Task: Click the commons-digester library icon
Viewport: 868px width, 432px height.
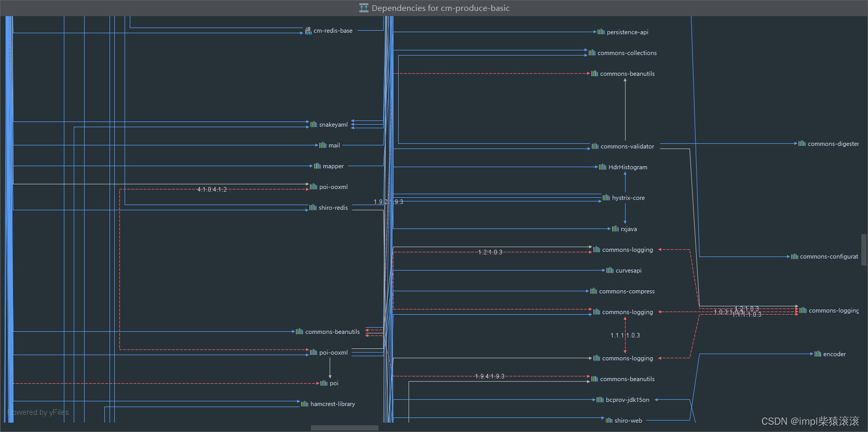Action: (802, 144)
